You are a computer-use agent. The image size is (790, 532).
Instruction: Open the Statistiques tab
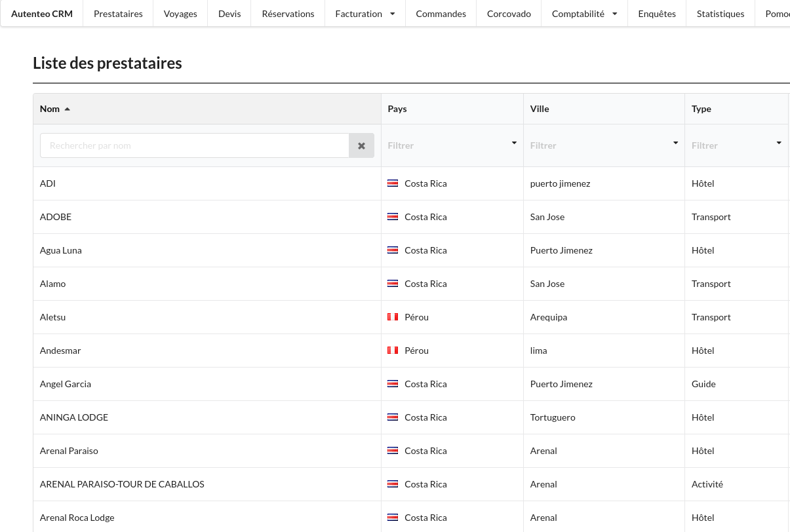coord(721,14)
